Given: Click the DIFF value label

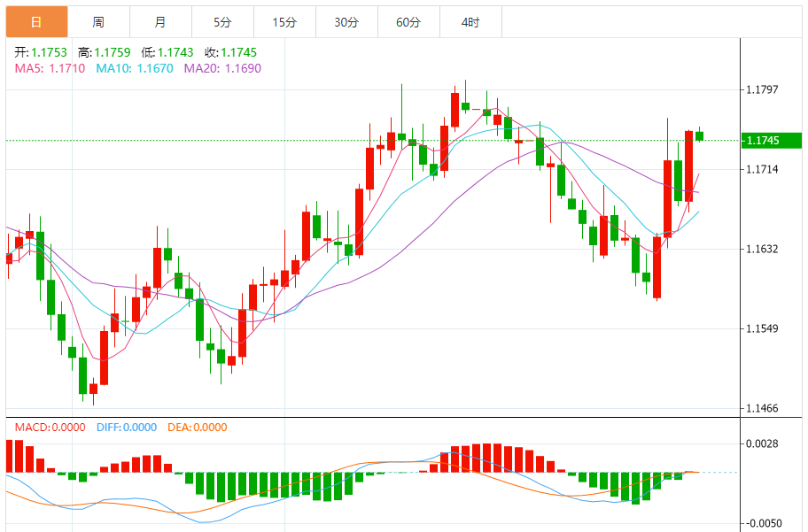Looking at the screenshot, I should pos(123,427).
